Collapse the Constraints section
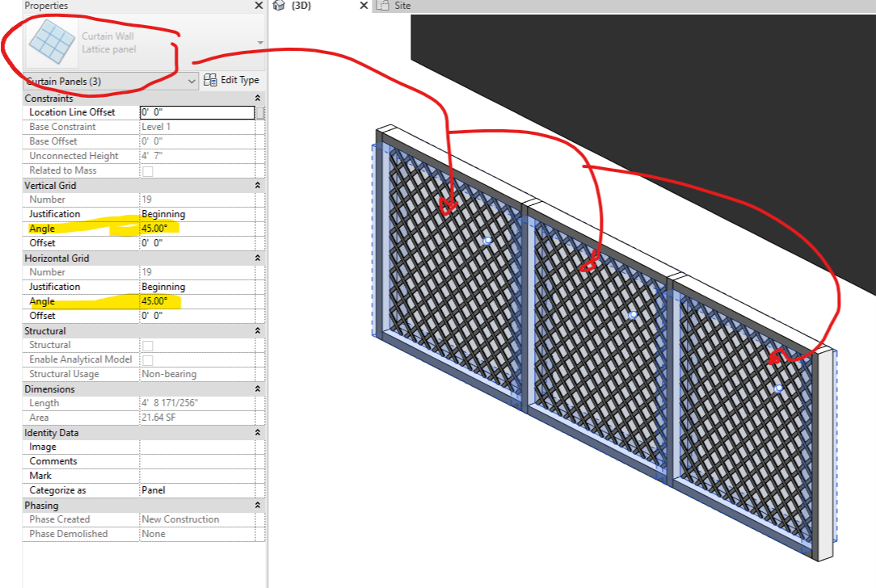 pyautogui.click(x=259, y=98)
